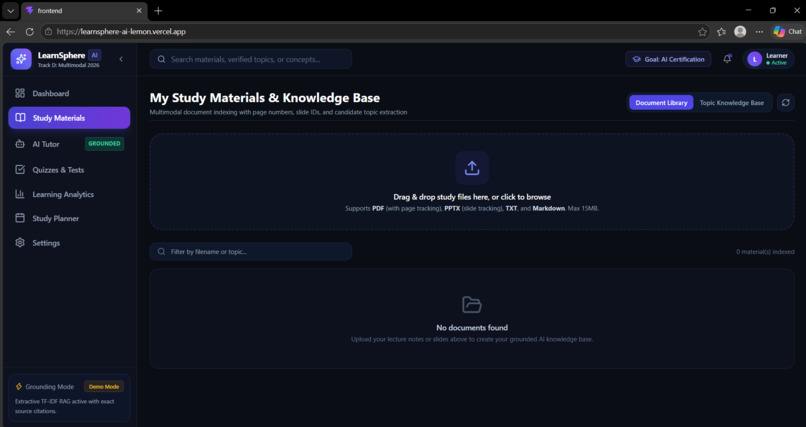Click the Demo Mode badge

click(x=104, y=386)
